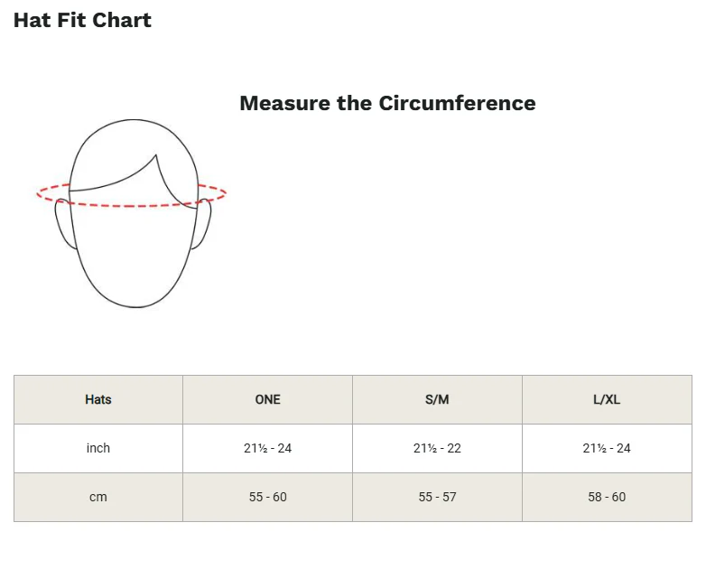Click the 58 - 60 cm cell
This screenshot has width=706, height=588.
coord(607,497)
